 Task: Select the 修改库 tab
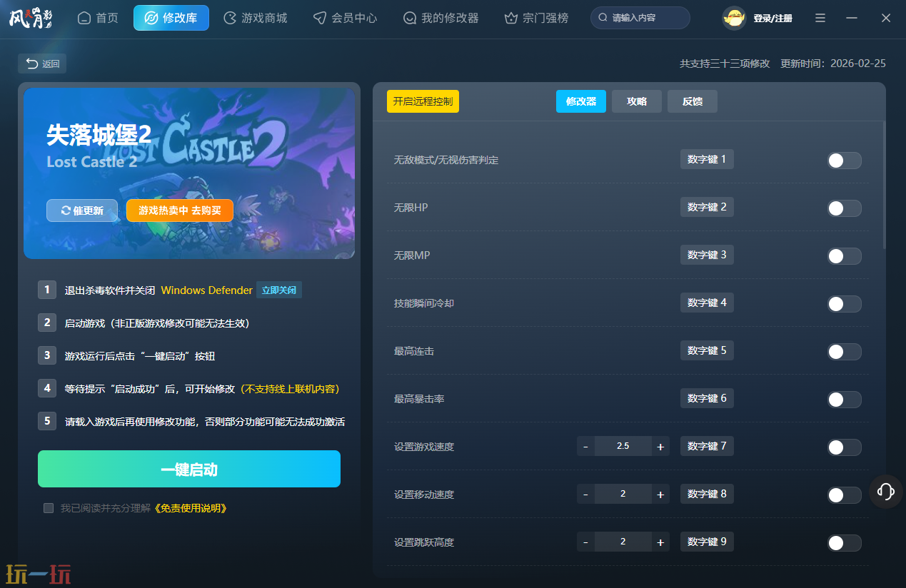(171, 18)
